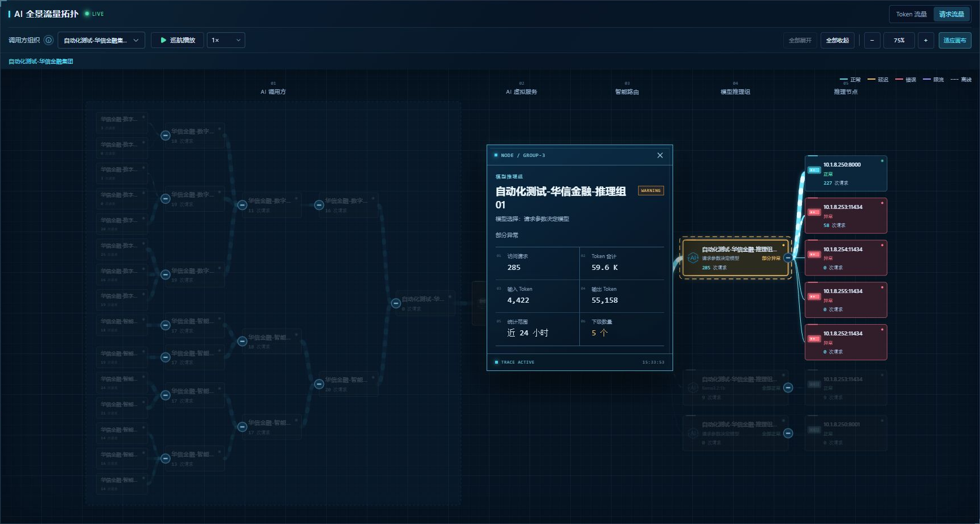Open the 1× playback speed dropdown
The image size is (980, 524).
point(226,40)
